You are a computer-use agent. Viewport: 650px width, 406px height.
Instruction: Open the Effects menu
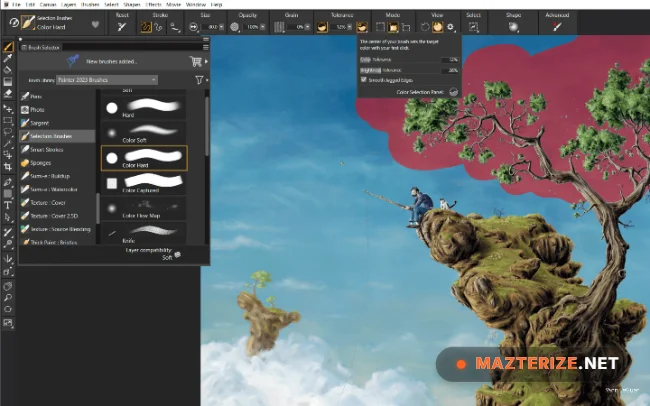[153, 5]
